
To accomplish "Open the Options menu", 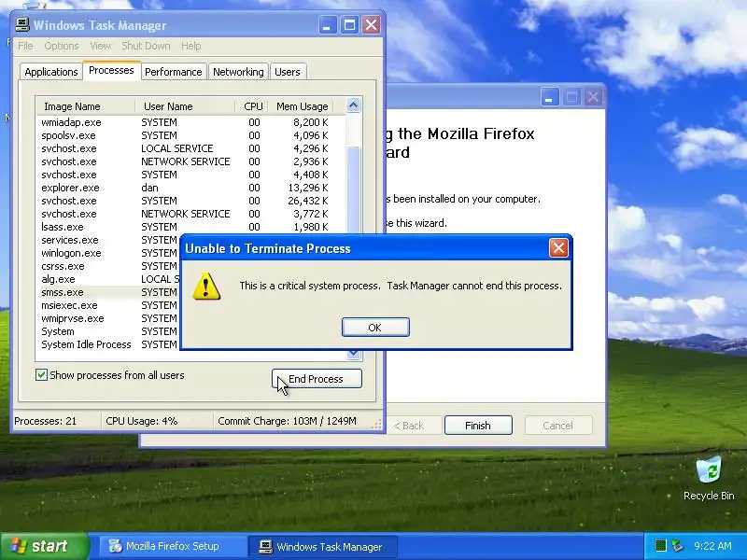I will 62,46.
